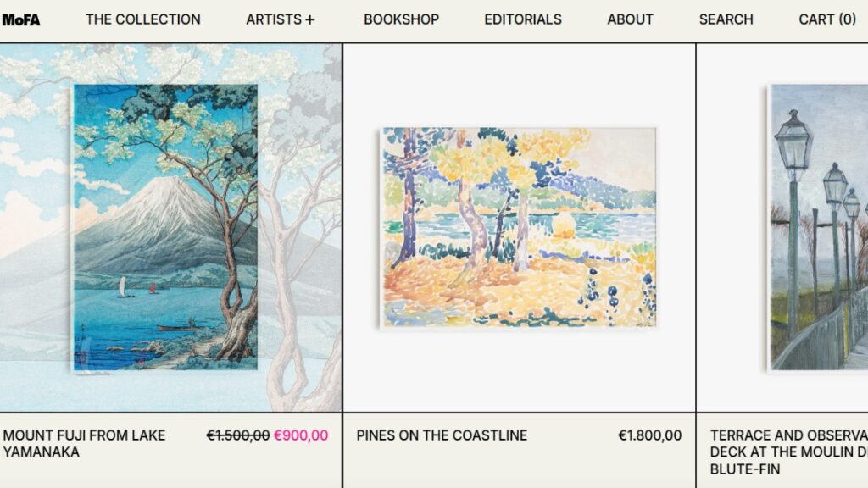Go to the BOOKSHOP page
This screenshot has height=488, width=868.
[401, 19]
